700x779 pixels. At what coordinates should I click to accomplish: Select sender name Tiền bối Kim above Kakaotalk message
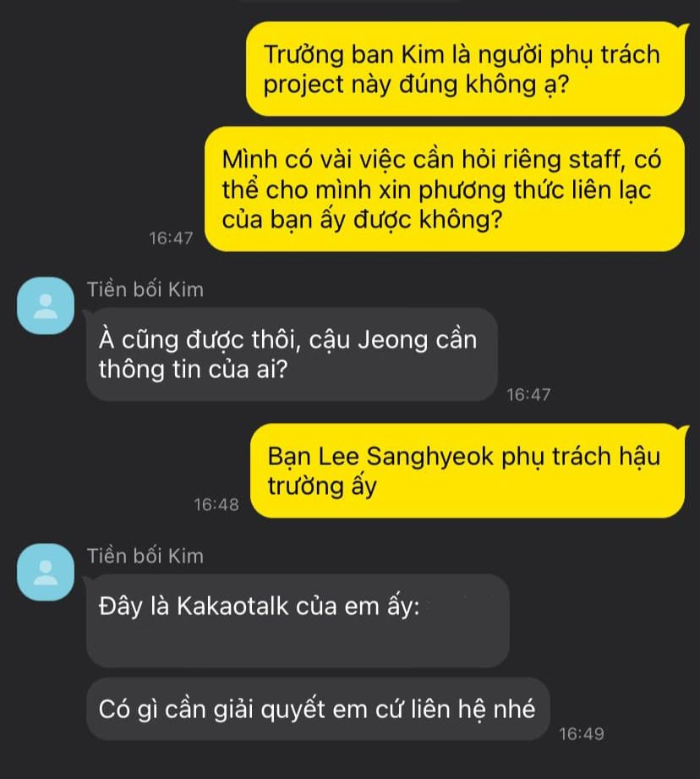tap(145, 556)
